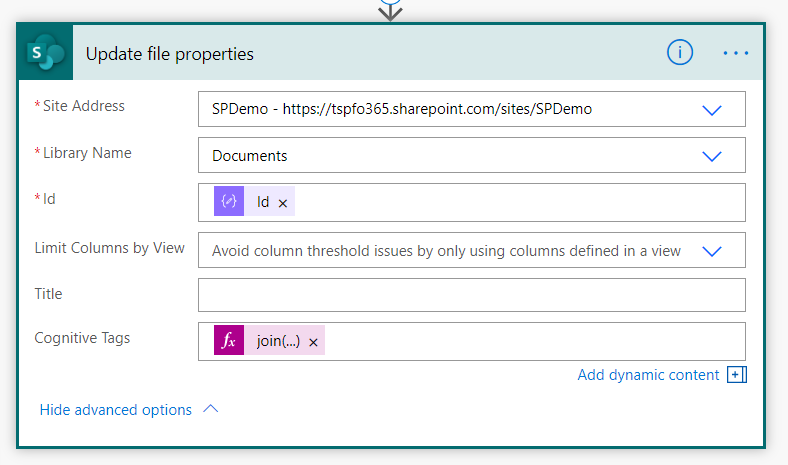Click the Site Address SPDemo URL text
The height and width of the screenshot is (465, 788).
coord(401,109)
